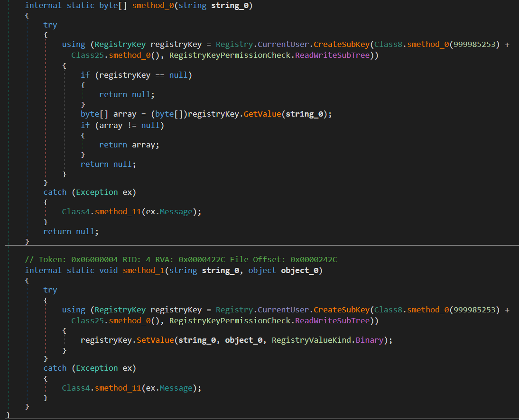Click CurrentUser in the smethod_1 using statement
The width and height of the screenshot is (519, 420).
point(283,310)
